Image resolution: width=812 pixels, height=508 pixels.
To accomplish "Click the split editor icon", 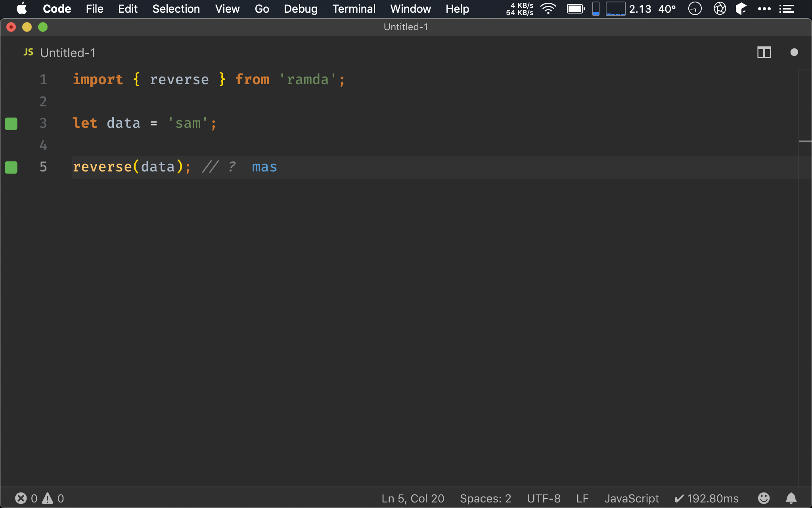I will (x=764, y=52).
